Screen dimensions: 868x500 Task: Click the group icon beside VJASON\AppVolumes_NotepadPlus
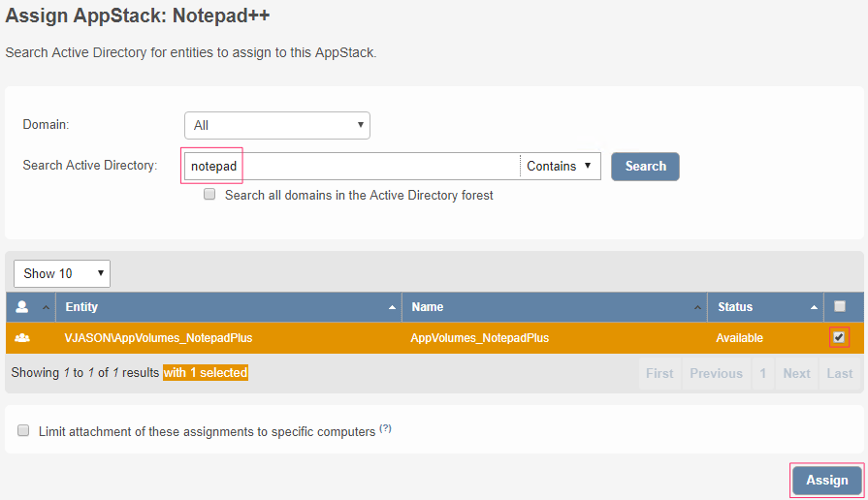[x=22, y=338]
